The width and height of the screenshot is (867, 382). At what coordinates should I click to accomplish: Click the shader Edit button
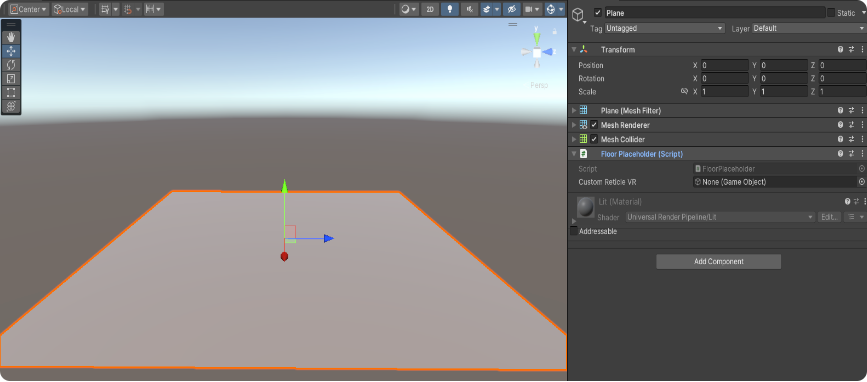coord(829,217)
